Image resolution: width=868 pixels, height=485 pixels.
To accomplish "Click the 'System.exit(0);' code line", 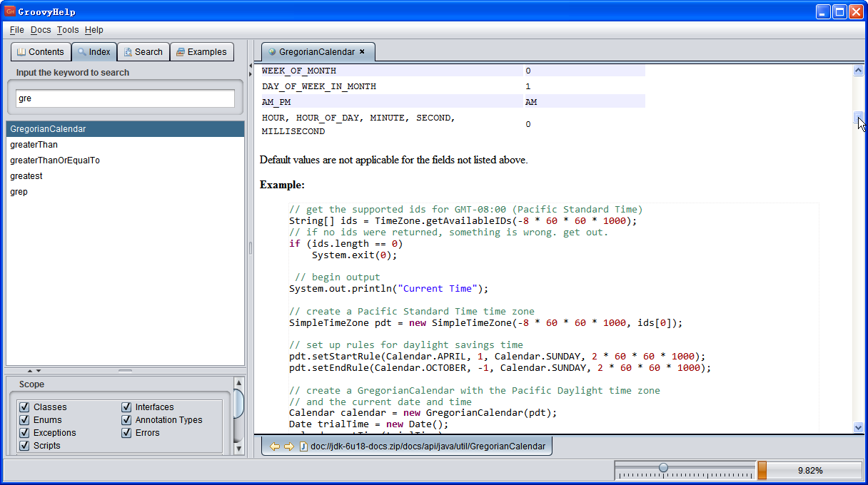I will click(x=354, y=255).
